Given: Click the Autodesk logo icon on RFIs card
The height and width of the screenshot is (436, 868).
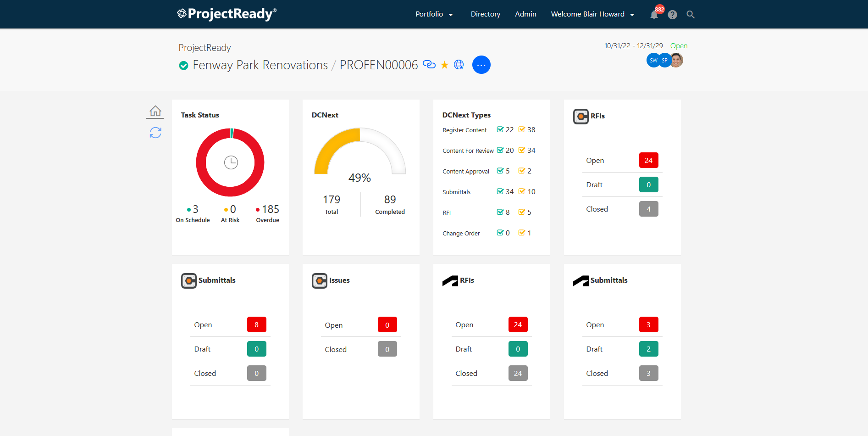Looking at the screenshot, I should pos(450,281).
